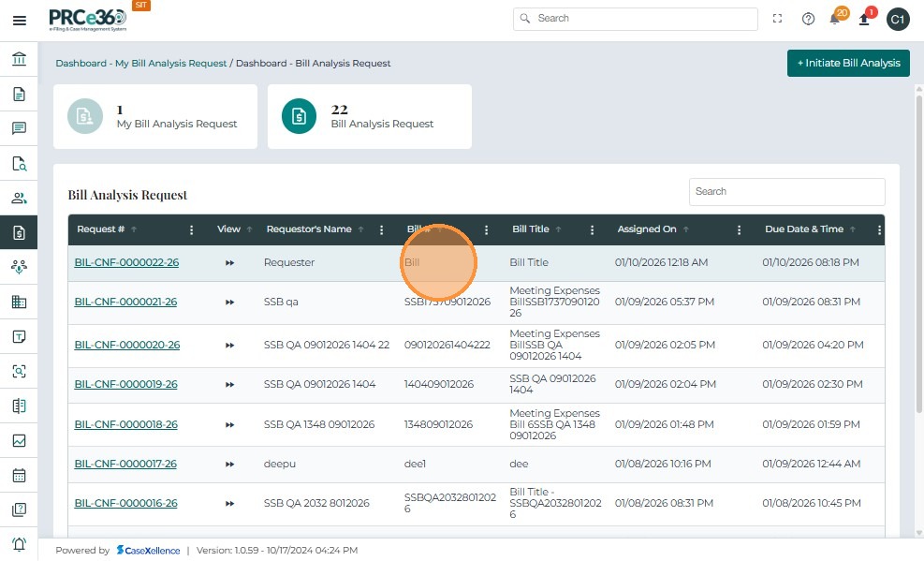Open request link BIL-CNF-0000022-26
The height and width of the screenshot is (561, 924).
pyautogui.click(x=126, y=263)
